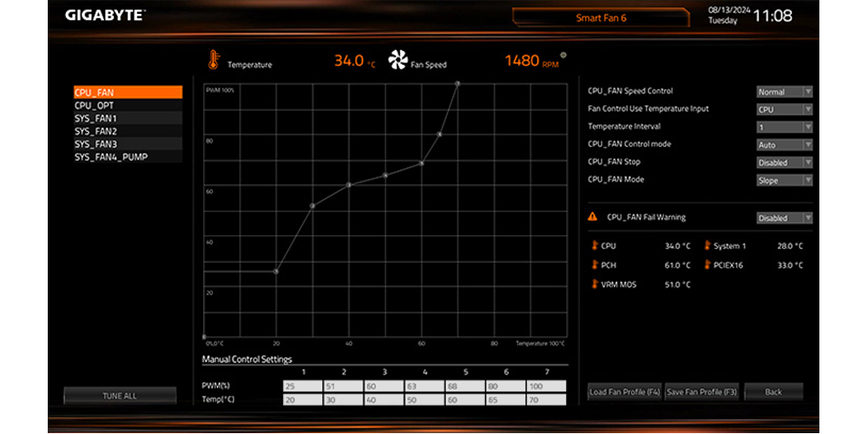Click the Back button
Viewport: 868px width, 434px height.
[773, 392]
